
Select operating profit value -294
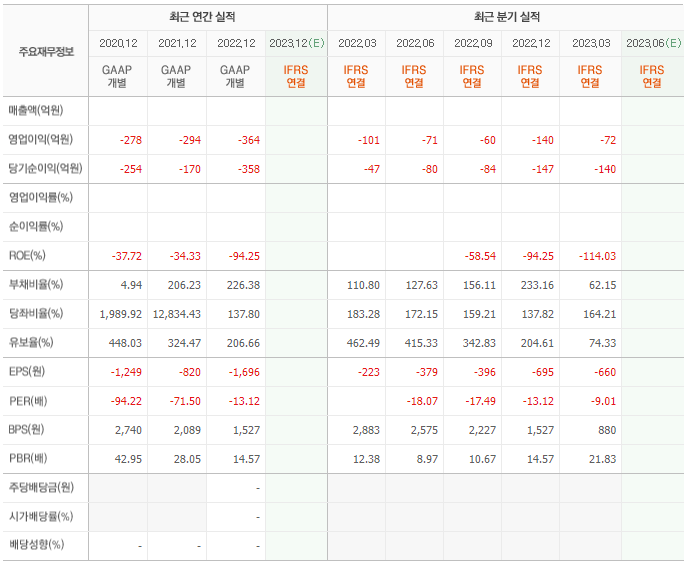tap(190, 140)
